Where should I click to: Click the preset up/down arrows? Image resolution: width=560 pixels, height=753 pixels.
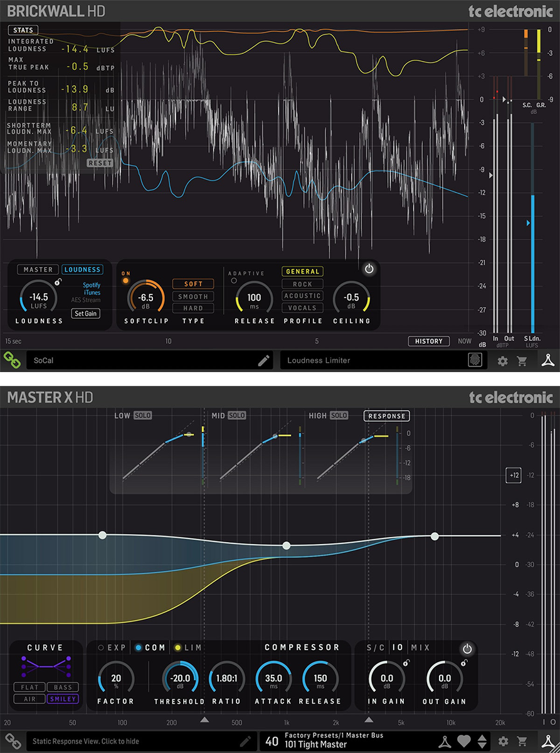point(482,742)
